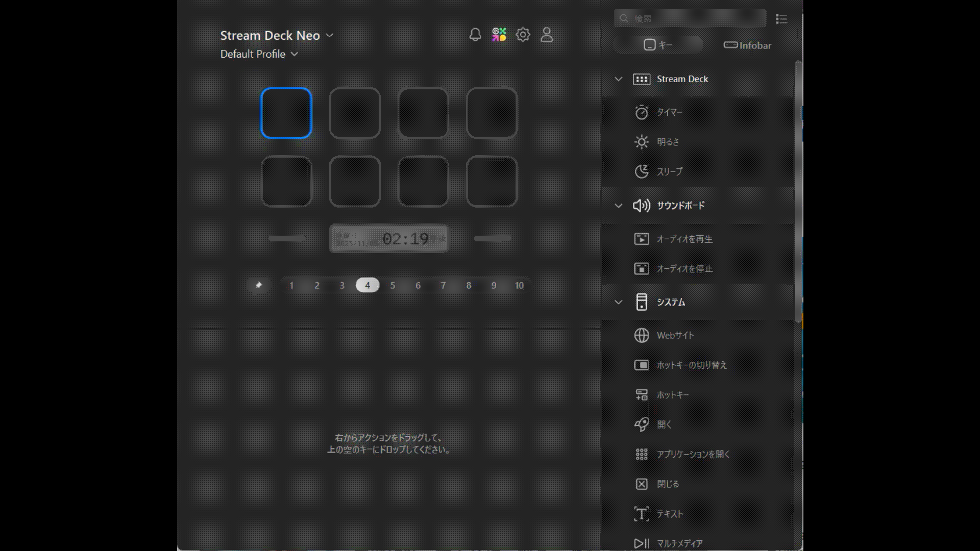This screenshot has height=551, width=980.
Task: Toggle the action list view icon
Action: [x=781, y=19]
